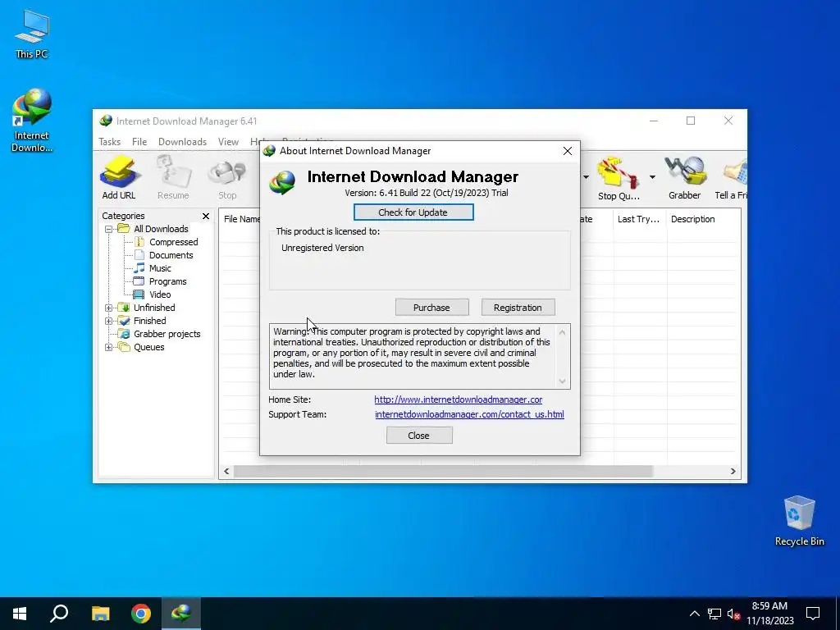Open the Windows Start menu
840x630 pixels.
coord(20,614)
